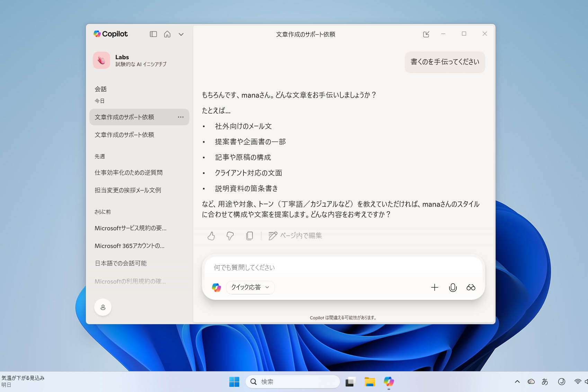Open the account profile icon at bottom left
588x392 pixels.
pyautogui.click(x=103, y=307)
